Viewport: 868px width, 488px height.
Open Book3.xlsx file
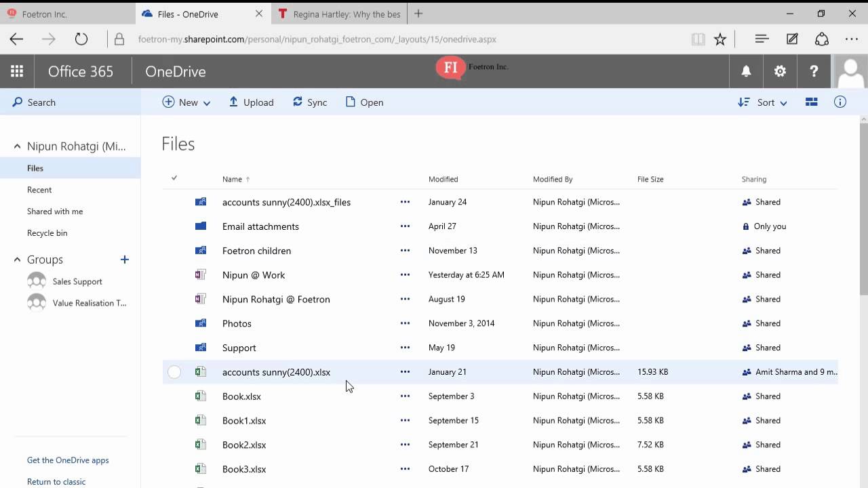pos(244,469)
